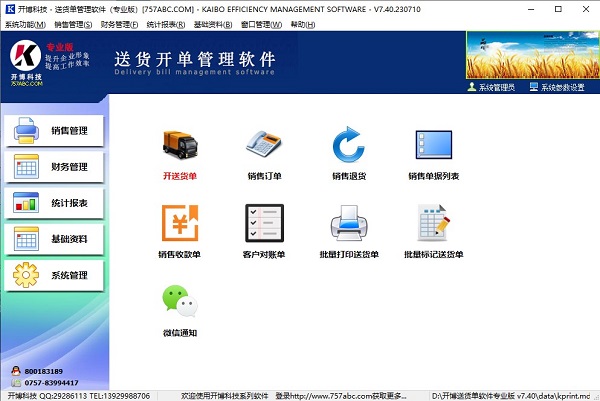
Task: Open the 销售收款单 yen icon
Action: [180, 223]
